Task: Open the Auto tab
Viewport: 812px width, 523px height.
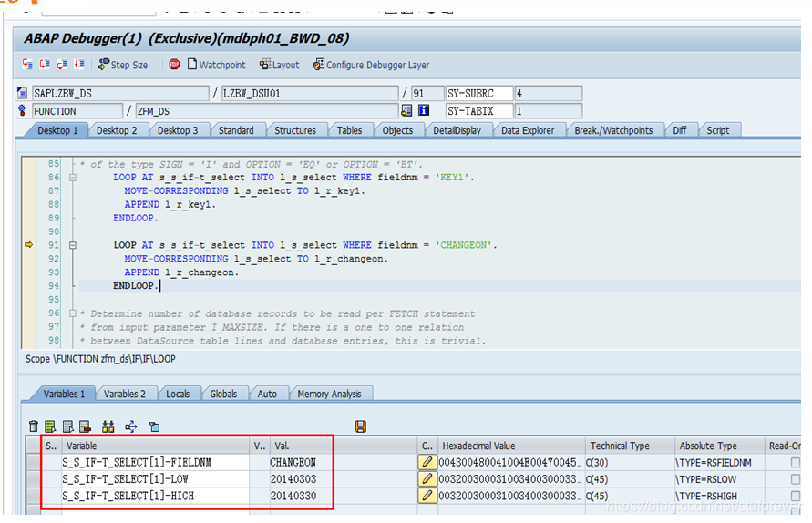Action: pyautogui.click(x=267, y=394)
